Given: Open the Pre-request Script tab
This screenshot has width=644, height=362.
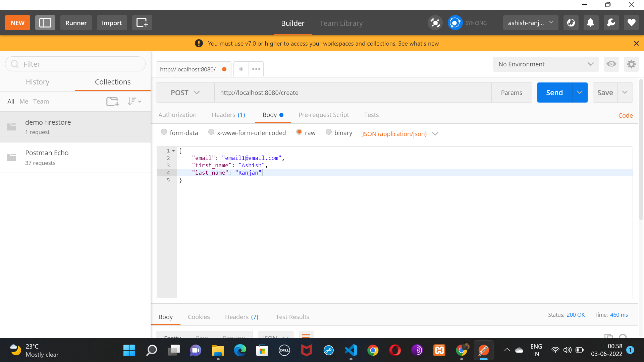Looking at the screenshot, I should (323, 115).
